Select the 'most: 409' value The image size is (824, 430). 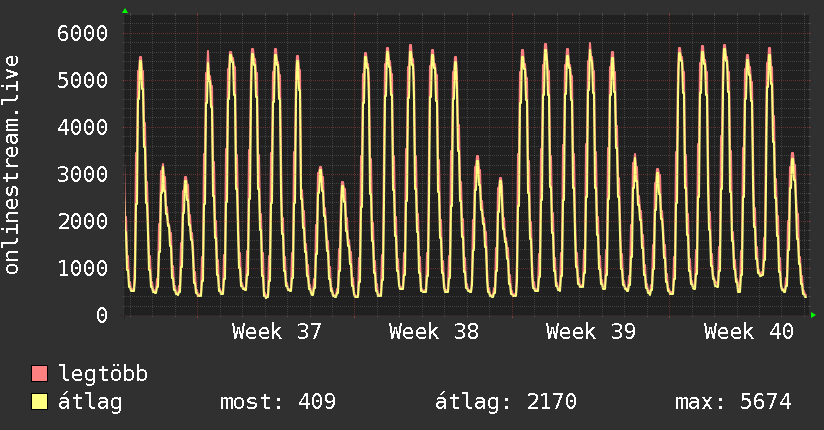[x=277, y=402]
